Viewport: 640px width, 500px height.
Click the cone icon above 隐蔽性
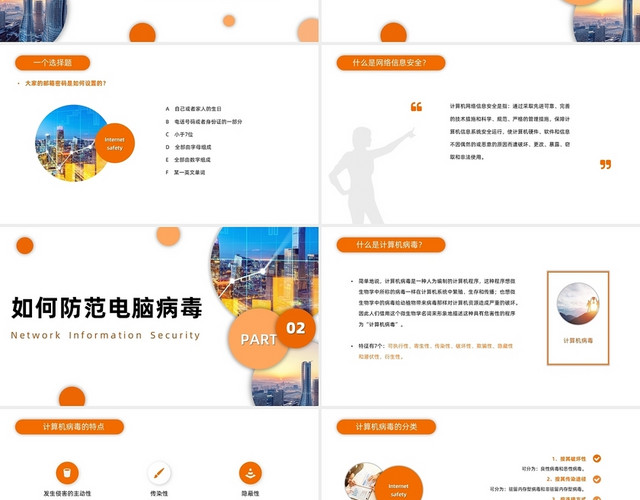pos(250,473)
